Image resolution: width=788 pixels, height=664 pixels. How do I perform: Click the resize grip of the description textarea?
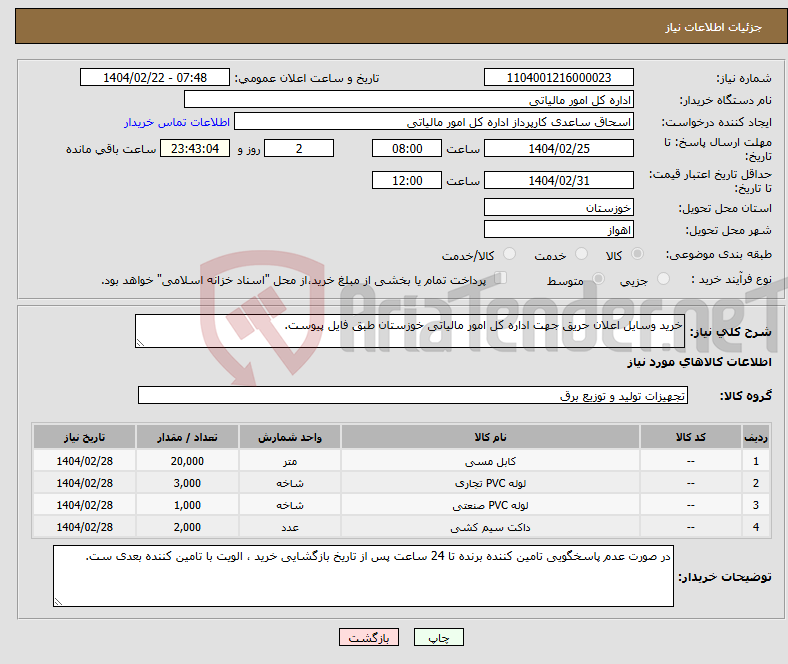[140, 343]
